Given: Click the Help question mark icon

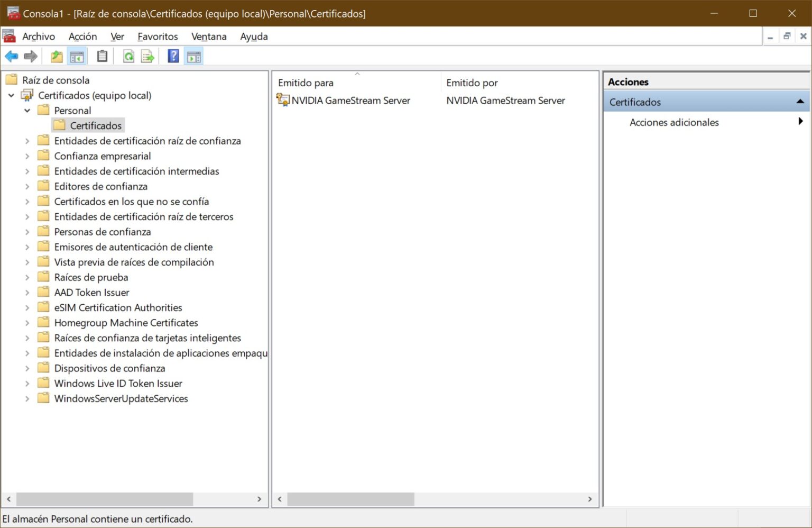Looking at the screenshot, I should [x=173, y=56].
